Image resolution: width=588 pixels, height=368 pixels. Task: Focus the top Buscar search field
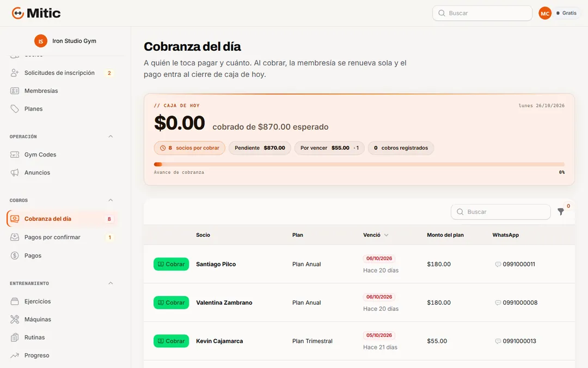pos(482,13)
